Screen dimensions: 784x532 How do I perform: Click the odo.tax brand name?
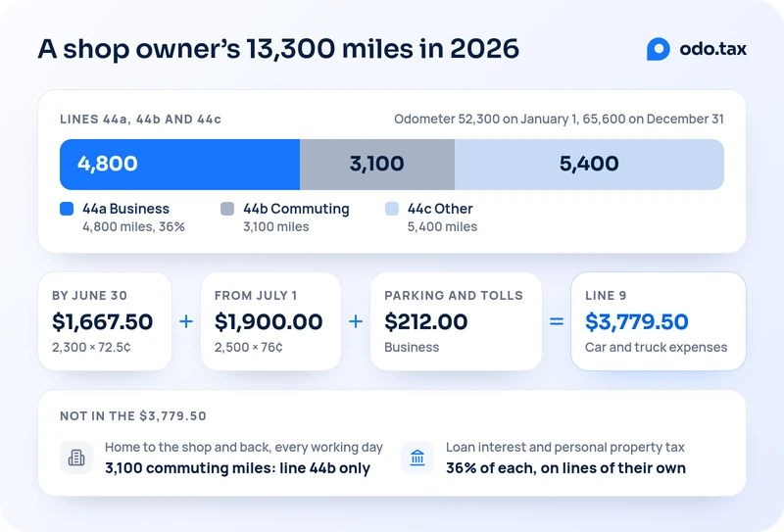click(x=713, y=49)
